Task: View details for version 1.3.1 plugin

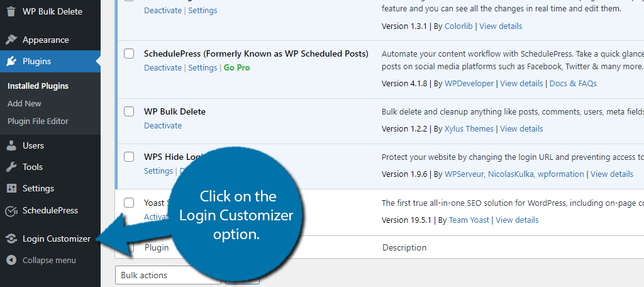Action: pos(501,26)
